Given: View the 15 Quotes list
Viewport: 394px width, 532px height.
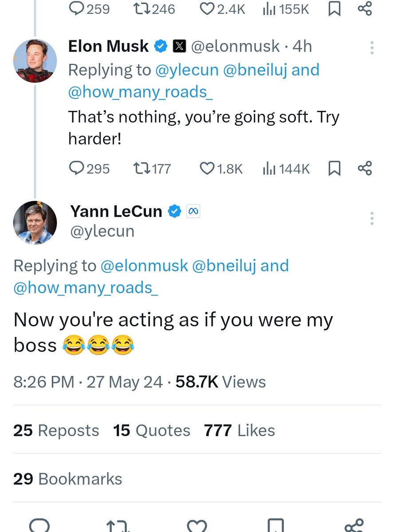Looking at the screenshot, I should point(151,430).
